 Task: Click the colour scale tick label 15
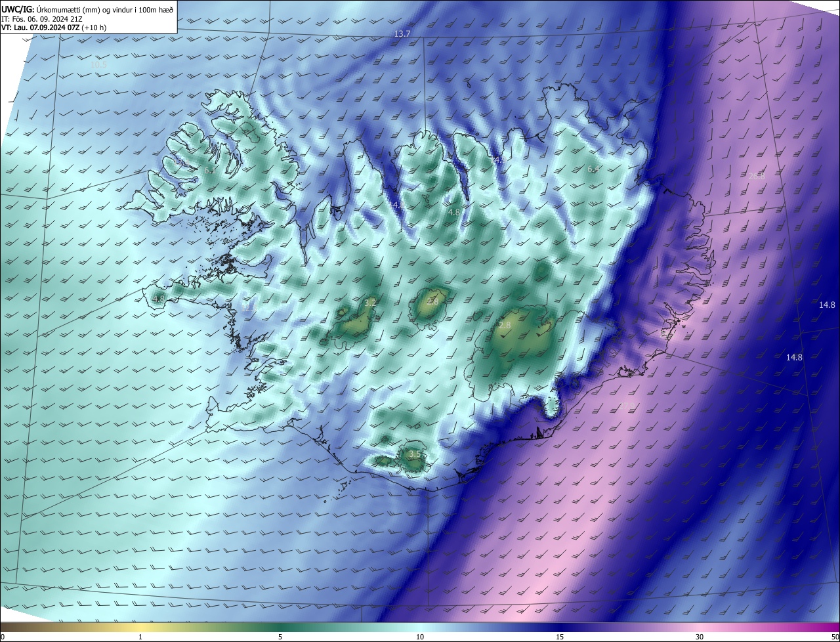click(x=560, y=637)
